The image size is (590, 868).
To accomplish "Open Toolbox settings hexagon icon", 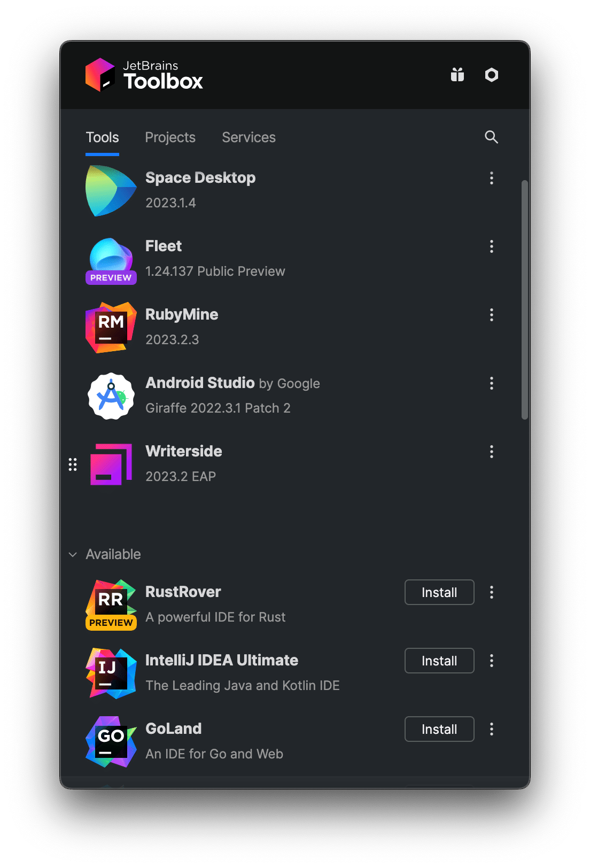I will [x=492, y=75].
